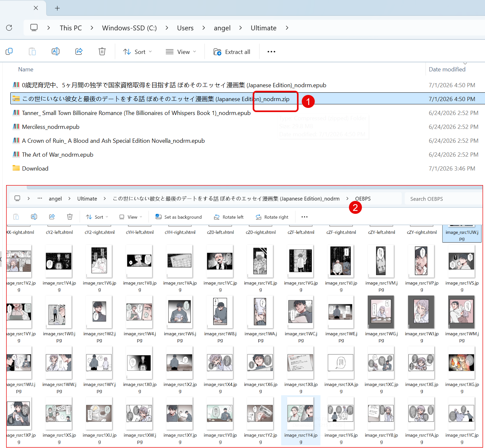Open the Sort dropdown in top toolbar
Viewport: 485px width, 448px height.
(x=137, y=52)
